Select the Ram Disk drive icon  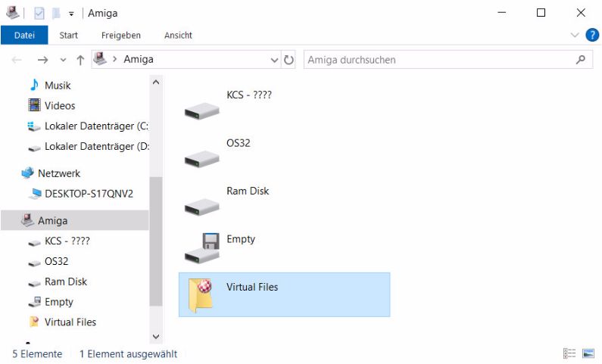(x=202, y=207)
